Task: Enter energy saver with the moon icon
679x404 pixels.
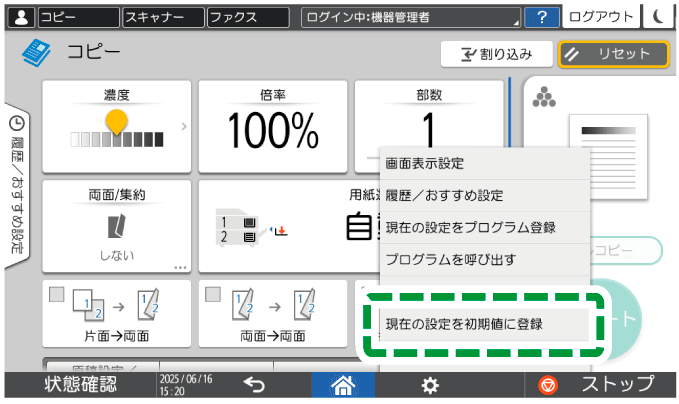Action: click(x=658, y=17)
